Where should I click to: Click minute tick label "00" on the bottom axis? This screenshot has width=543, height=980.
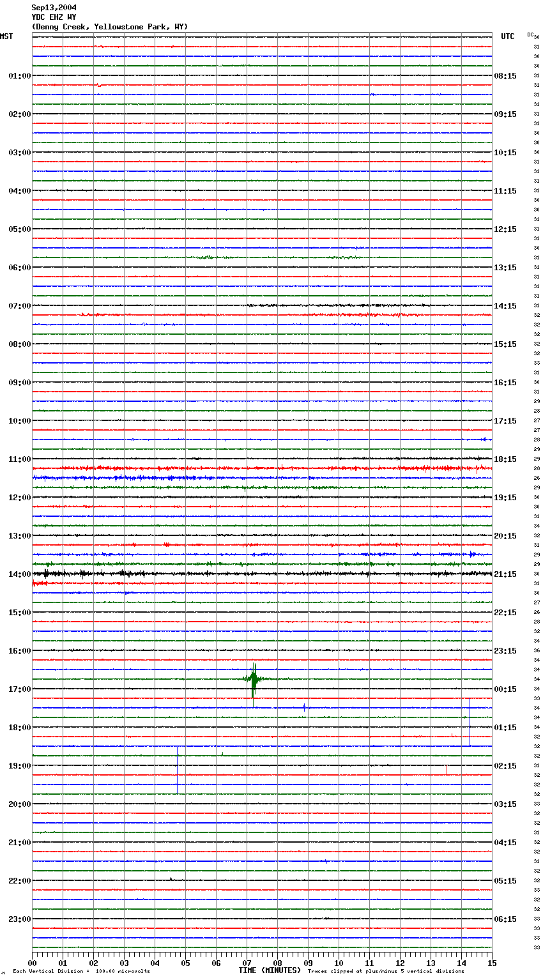coord(33,963)
